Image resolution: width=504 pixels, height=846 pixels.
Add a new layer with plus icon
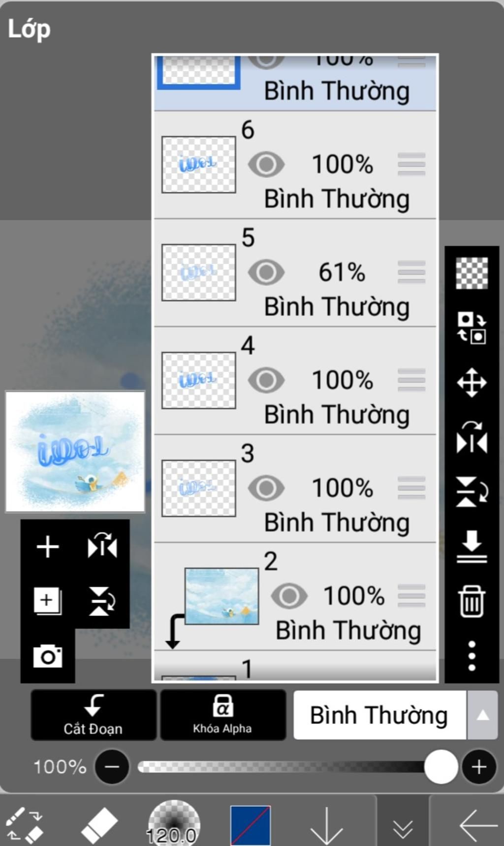point(48,547)
